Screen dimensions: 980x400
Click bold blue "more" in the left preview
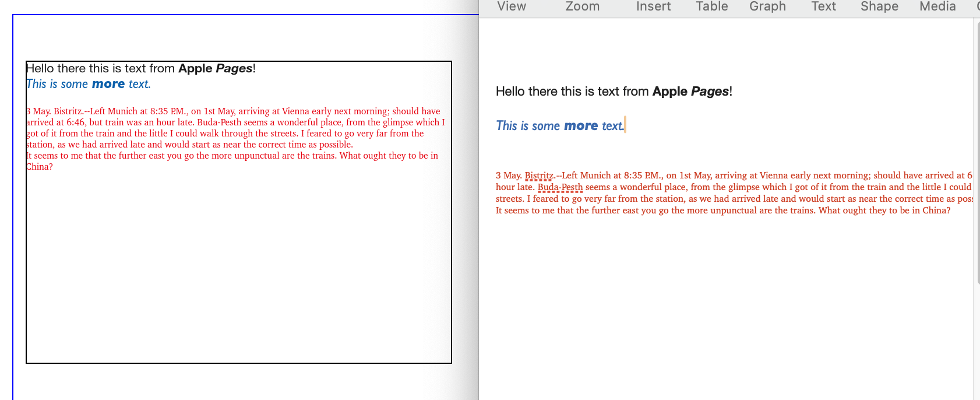(108, 84)
